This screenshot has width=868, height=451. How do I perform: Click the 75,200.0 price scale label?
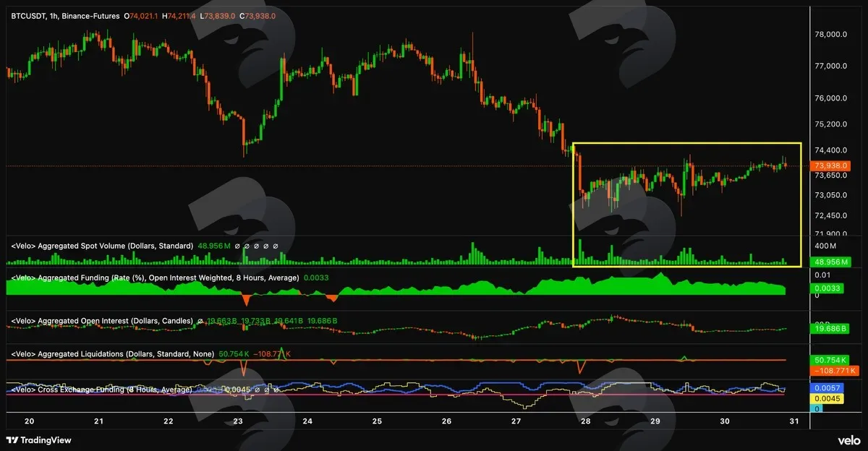coord(830,124)
